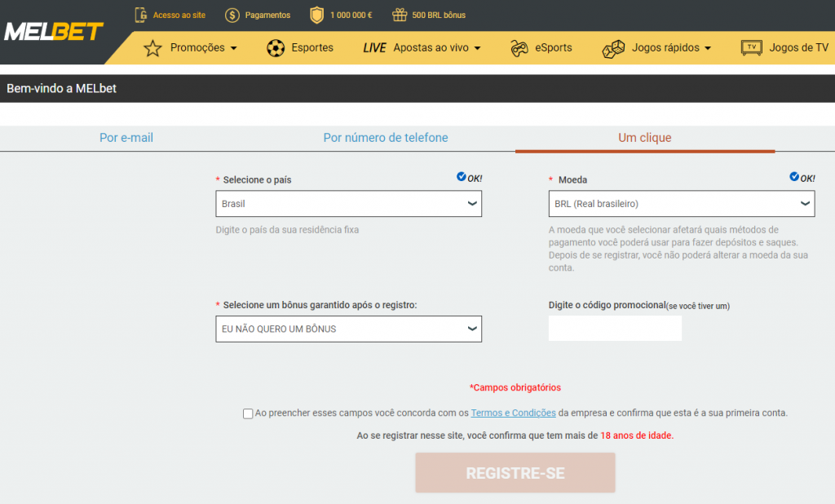Click the Digite o país da sua residência fixa hint
Viewport: 835px width, 504px height.
click(287, 230)
